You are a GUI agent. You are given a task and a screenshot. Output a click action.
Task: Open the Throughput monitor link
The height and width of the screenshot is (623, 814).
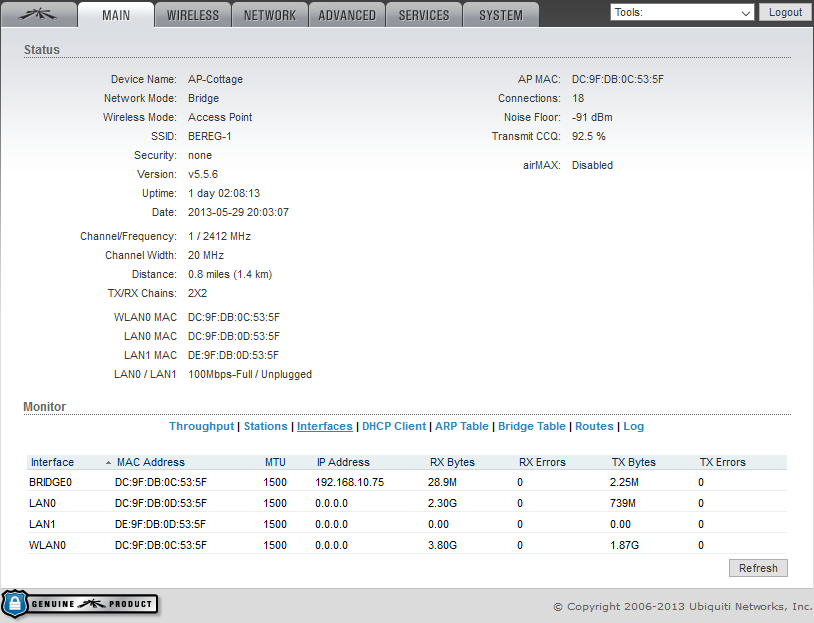tap(201, 426)
